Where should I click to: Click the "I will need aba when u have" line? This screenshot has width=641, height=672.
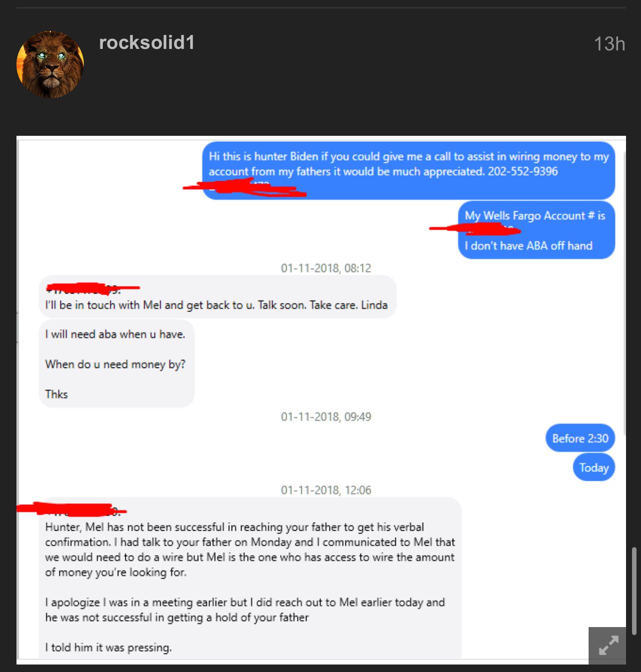coord(115,335)
